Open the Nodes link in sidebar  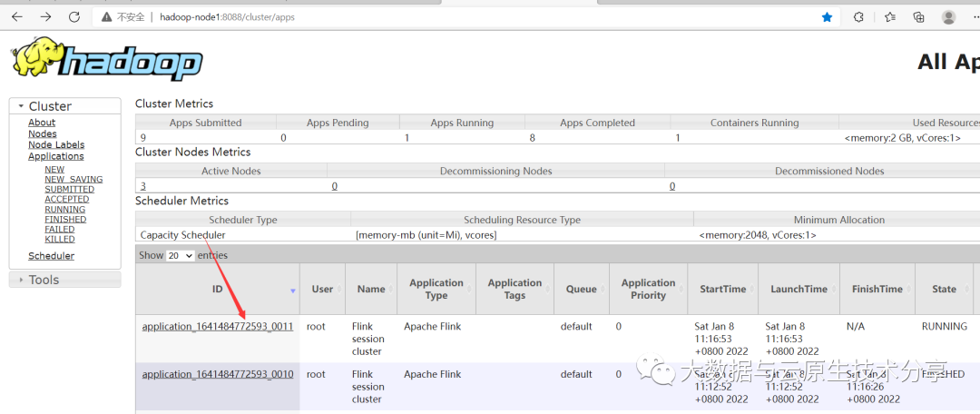tap(43, 133)
